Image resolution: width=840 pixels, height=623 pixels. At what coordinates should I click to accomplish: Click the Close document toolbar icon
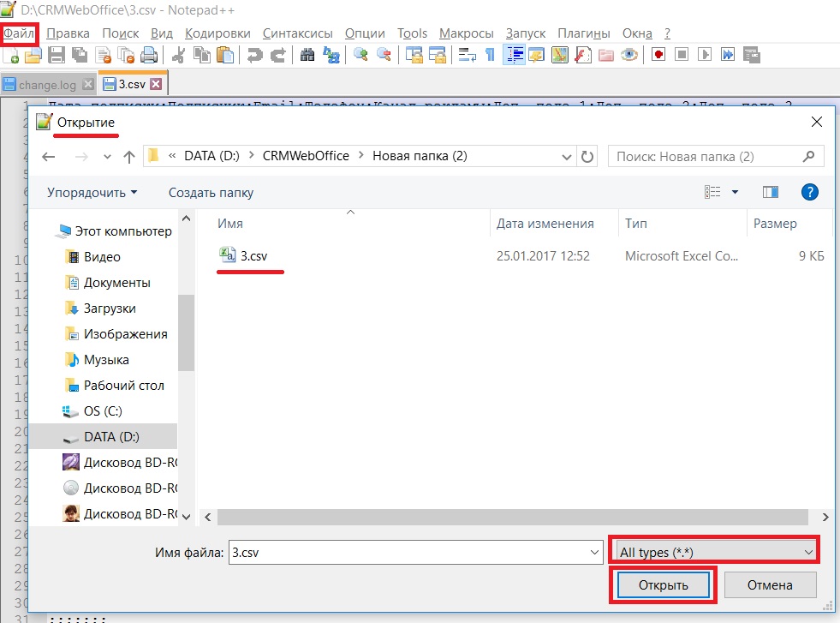(103, 55)
